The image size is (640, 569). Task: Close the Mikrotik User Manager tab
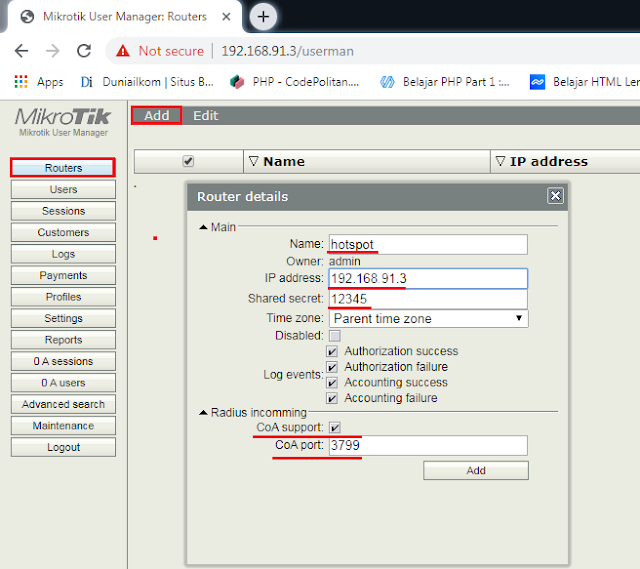tap(226, 17)
